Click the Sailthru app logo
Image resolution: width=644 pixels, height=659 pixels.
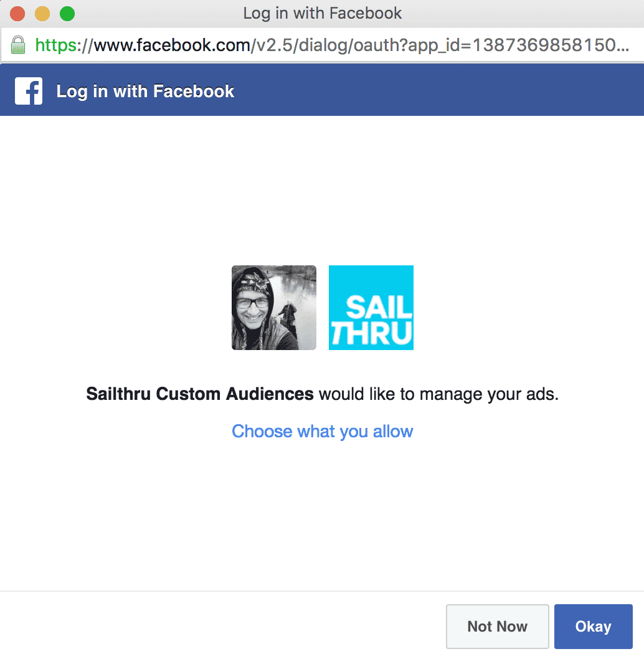click(371, 307)
